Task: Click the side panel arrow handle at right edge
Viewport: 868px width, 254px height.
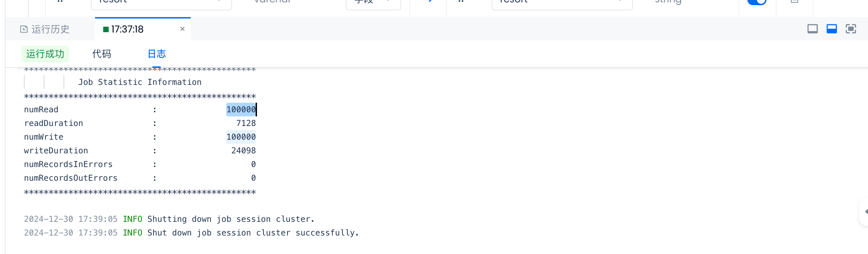Action: [865, 212]
